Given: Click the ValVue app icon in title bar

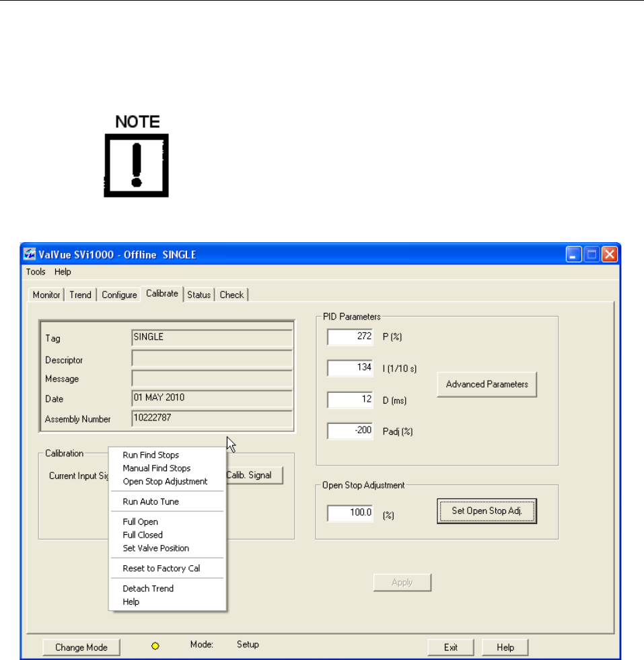Looking at the screenshot, I should point(30,254).
